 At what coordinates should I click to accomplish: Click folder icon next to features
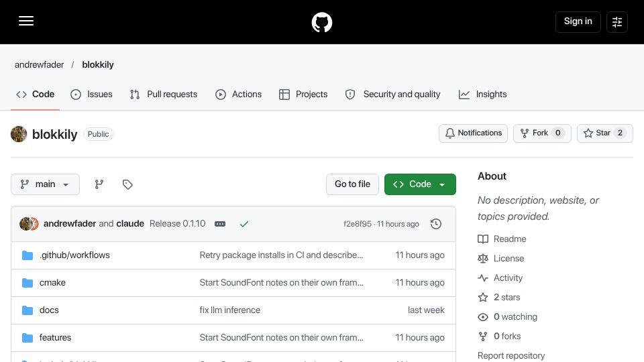pos(28,338)
